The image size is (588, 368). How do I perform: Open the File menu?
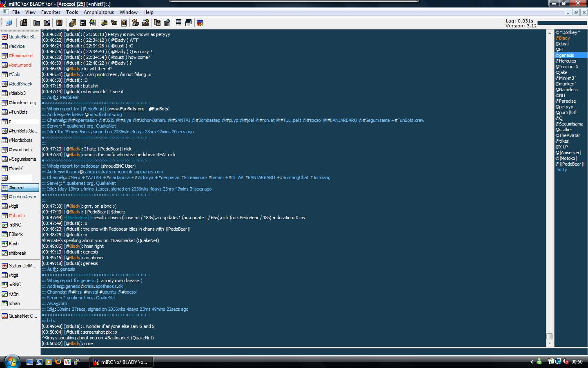point(16,12)
